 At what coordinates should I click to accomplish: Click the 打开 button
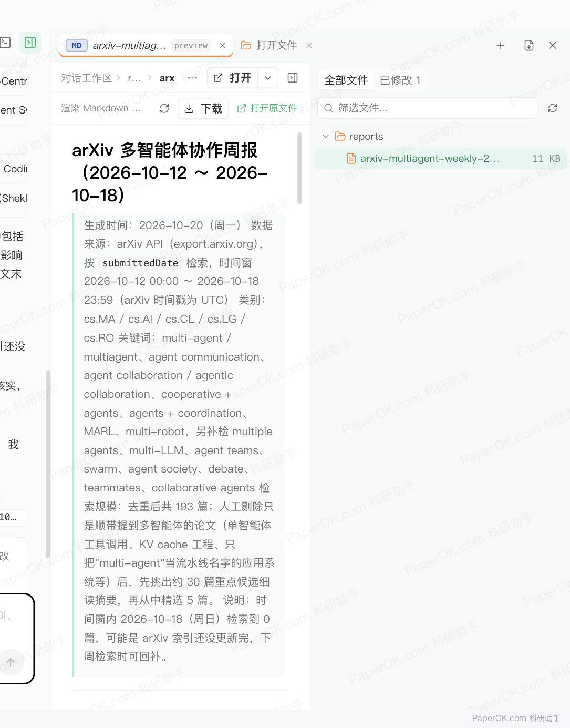click(233, 78)
